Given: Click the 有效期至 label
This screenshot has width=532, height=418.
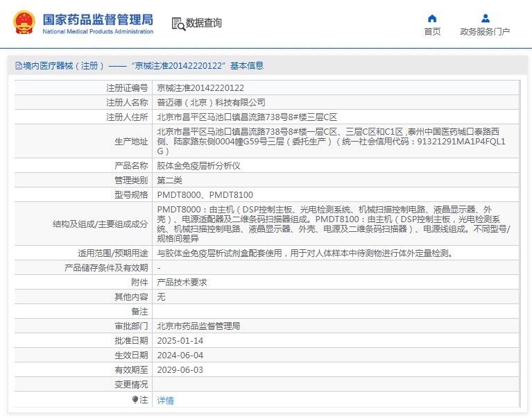Looking at the screenshot, I should 131,370.
